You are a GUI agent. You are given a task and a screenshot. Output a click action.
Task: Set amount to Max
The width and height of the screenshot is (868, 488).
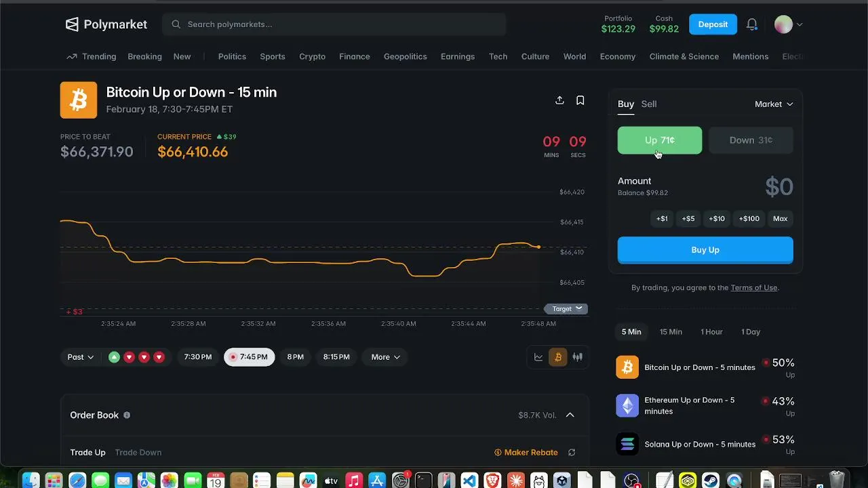click(x=781, y=219)
